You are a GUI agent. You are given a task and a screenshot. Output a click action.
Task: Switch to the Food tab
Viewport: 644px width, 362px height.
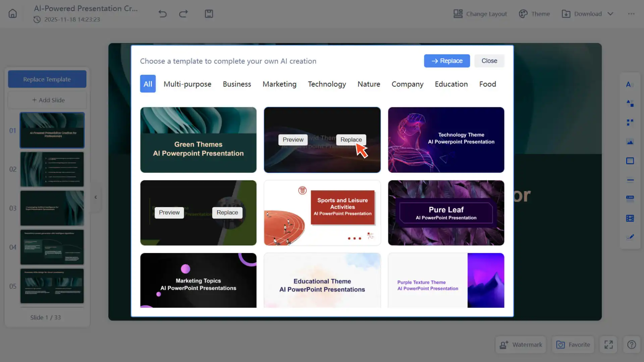coord(488,84)
